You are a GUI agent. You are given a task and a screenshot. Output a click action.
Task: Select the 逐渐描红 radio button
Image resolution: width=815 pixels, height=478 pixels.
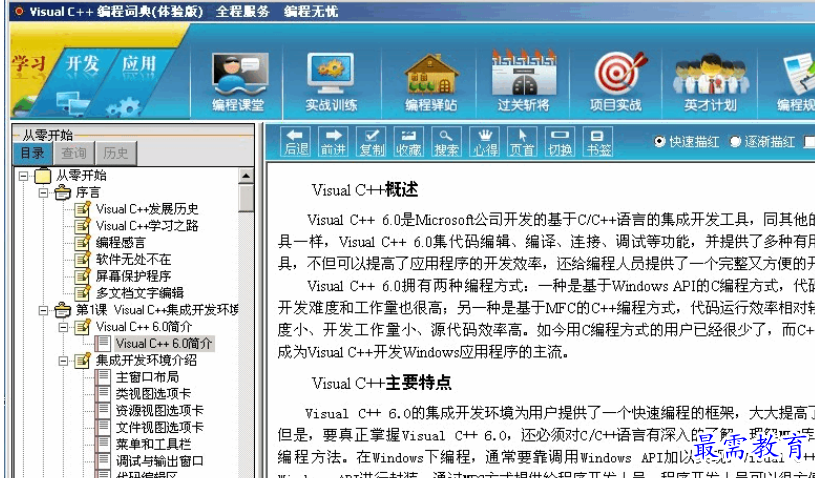(x=735, y=141)
